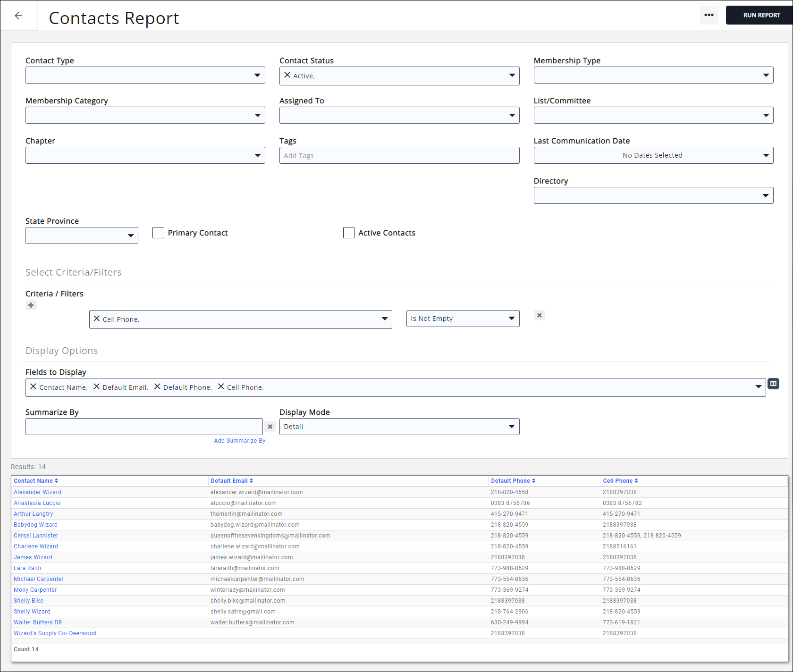Clear the Summarize By field with X icon
Screen dimensions: 793x672
tap(270, 426)
